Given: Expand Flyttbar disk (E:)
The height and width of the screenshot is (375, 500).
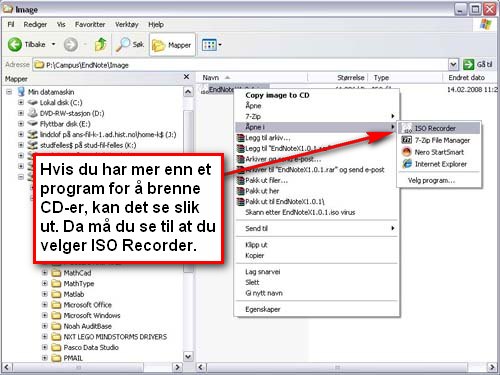Looking at the screenshot, I should click(x=21, y=124).
